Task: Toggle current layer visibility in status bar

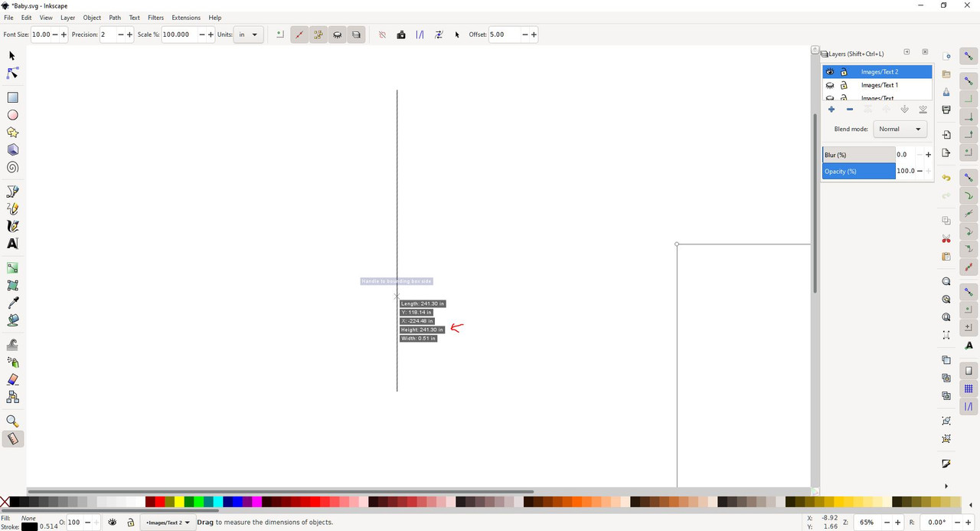Action: coord(113,523)
